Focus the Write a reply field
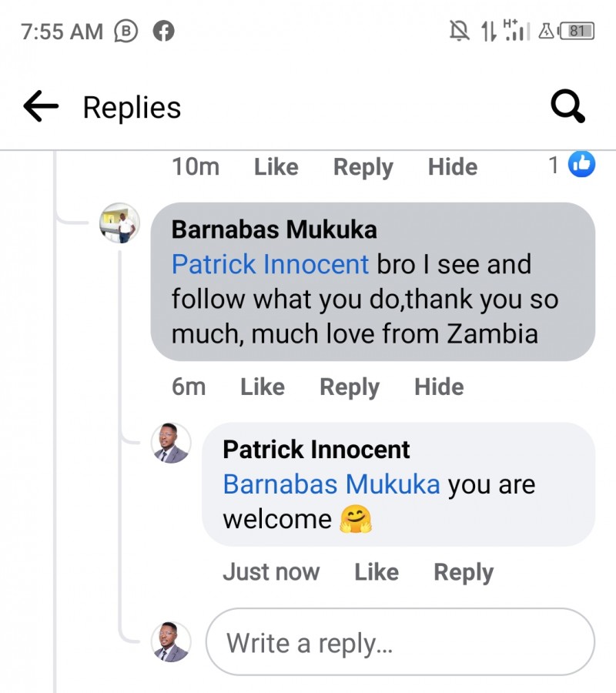The width and height of the screenshot is (616, 693). (x=400, y=641)
